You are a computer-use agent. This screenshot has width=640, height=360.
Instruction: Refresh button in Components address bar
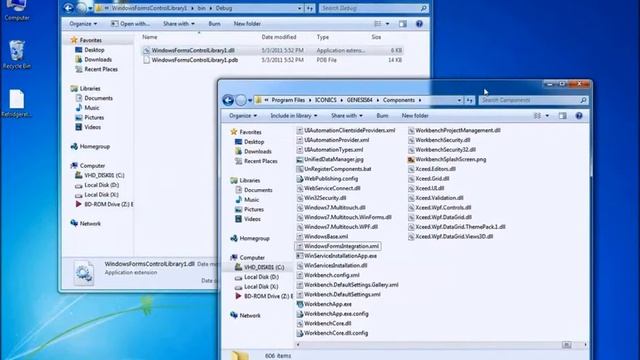[x=469, y=100]
